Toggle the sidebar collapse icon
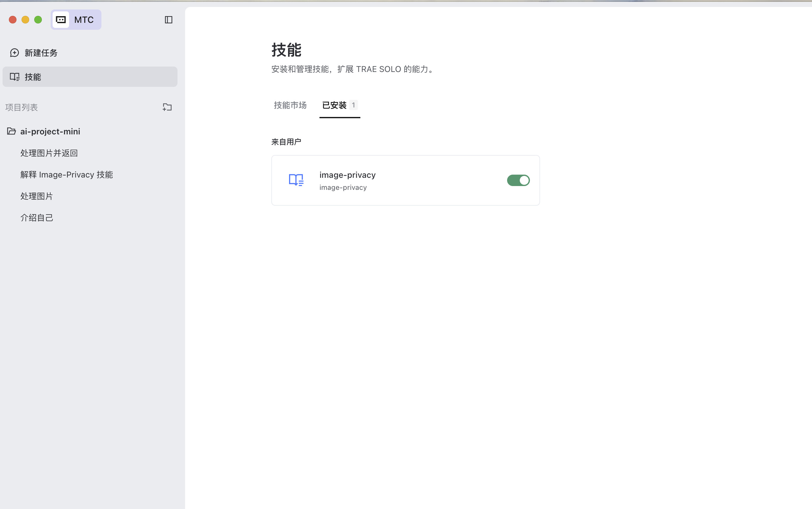The height and width of the screenshot is (509, 812). click(168, 20)
